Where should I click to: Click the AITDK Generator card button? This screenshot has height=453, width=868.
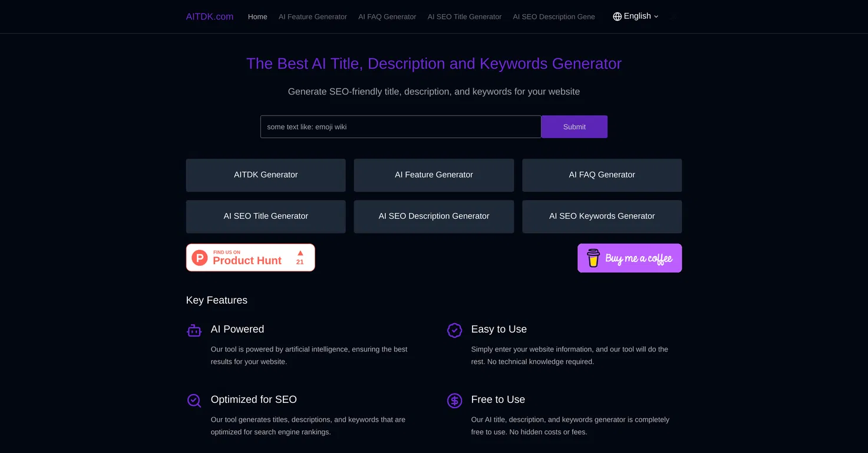[266, 175]
